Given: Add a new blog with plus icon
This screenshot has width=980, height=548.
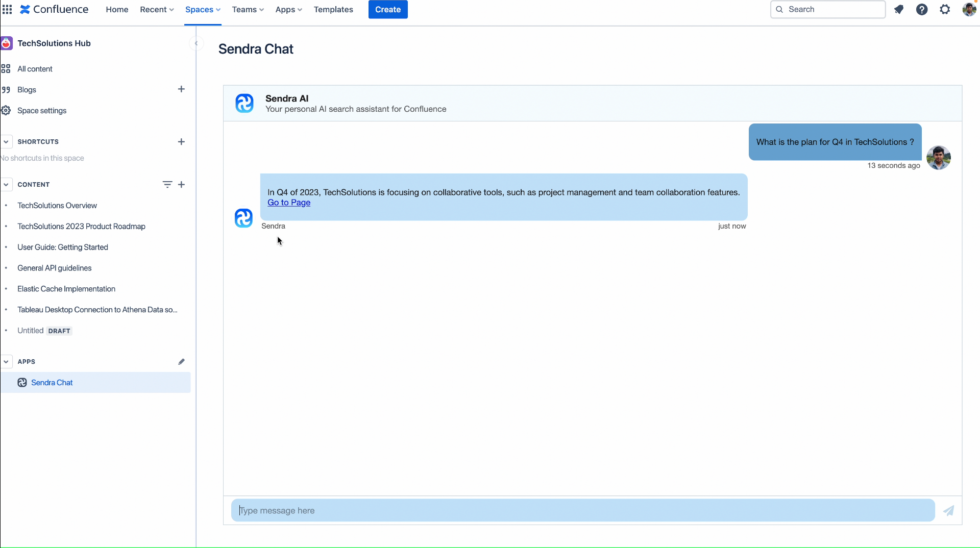Looking at the screenshot, I should (181, 89).
